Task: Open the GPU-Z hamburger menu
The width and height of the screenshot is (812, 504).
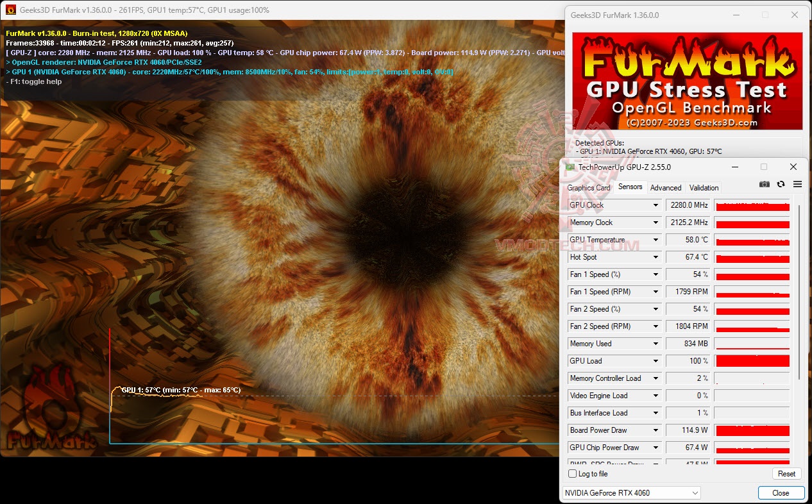Action: coord(797,184)
